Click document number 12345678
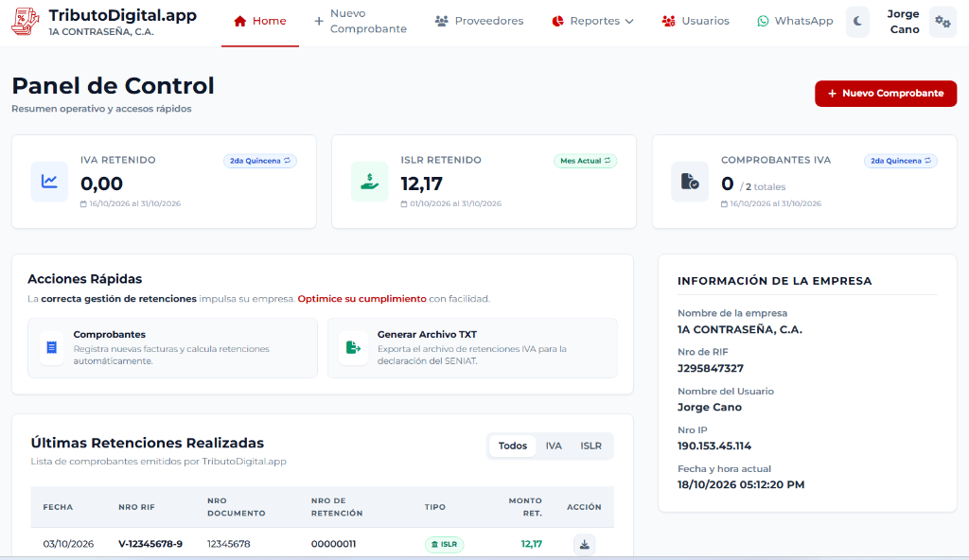This screenshot has height=560, width=969. [x=229, y=544]
